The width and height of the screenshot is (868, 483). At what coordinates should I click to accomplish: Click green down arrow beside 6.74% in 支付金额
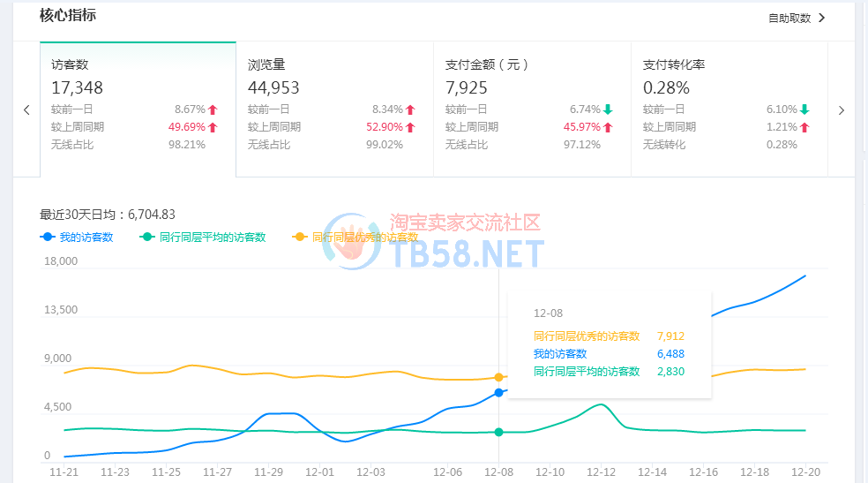[x=608, y=109]
